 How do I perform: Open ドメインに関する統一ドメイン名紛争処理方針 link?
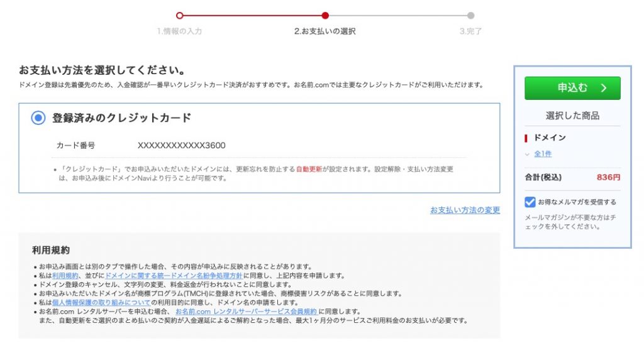click(173, 276)
